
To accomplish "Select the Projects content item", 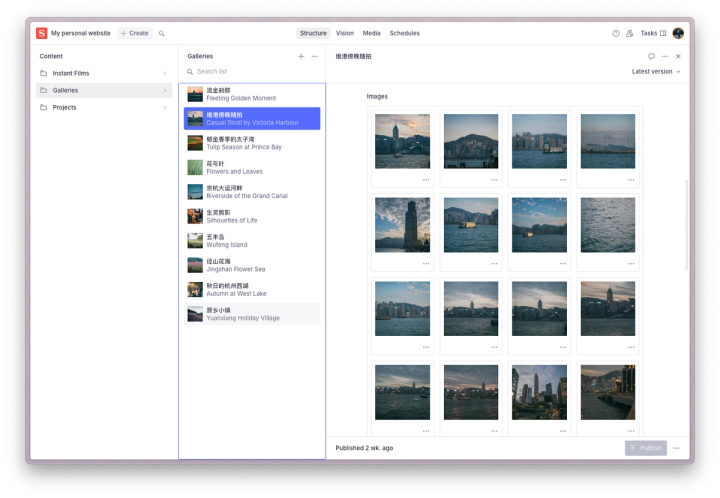I will pyautogui.click(x=104, y=107).
